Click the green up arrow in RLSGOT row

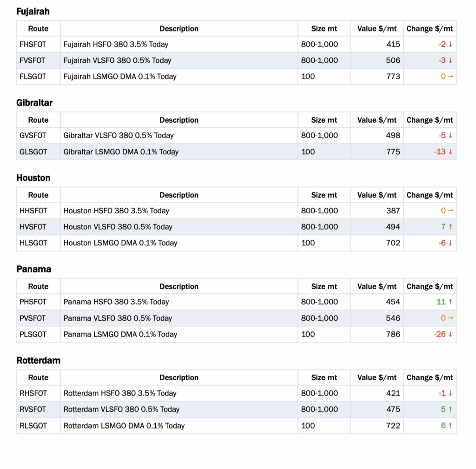coord(450,426)
